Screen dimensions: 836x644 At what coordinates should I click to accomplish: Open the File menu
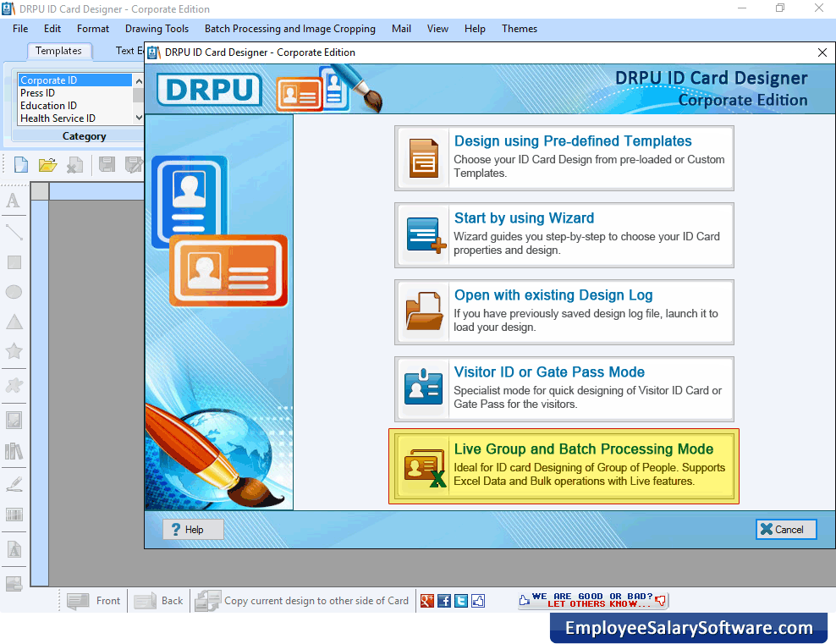pyautogui.click(x=20, y=29)
